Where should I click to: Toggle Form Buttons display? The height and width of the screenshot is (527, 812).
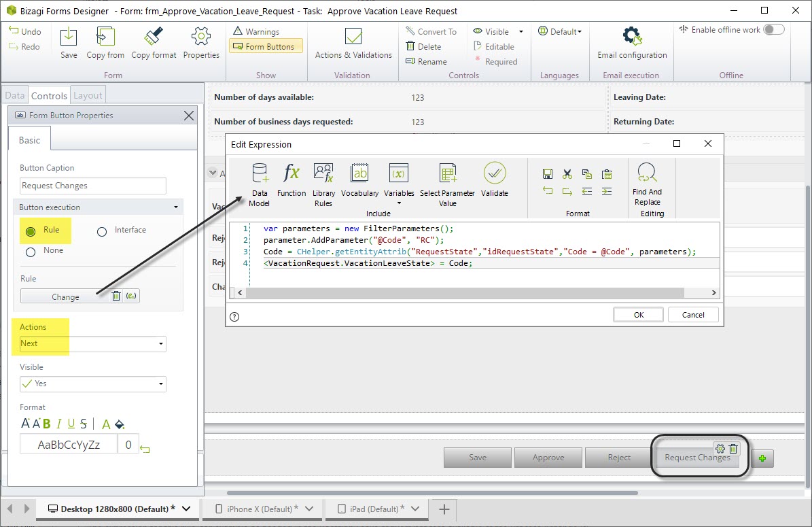pos(266,47)
